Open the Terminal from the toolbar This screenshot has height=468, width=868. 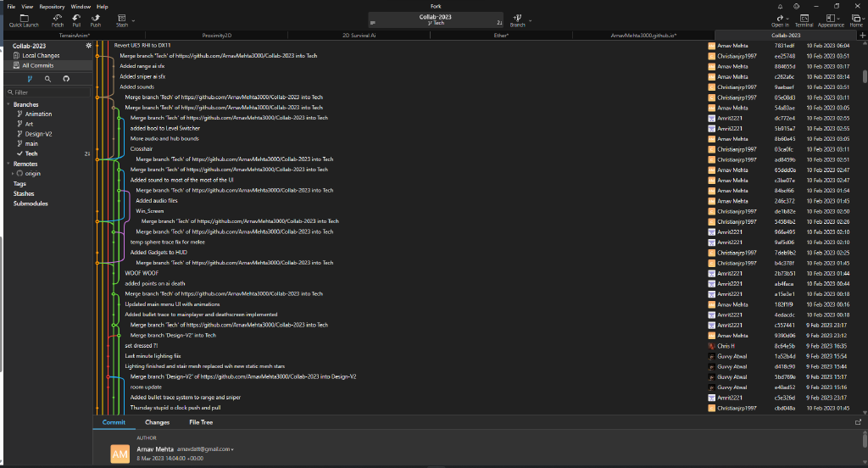pyautogui.click(x=804, y=19)
